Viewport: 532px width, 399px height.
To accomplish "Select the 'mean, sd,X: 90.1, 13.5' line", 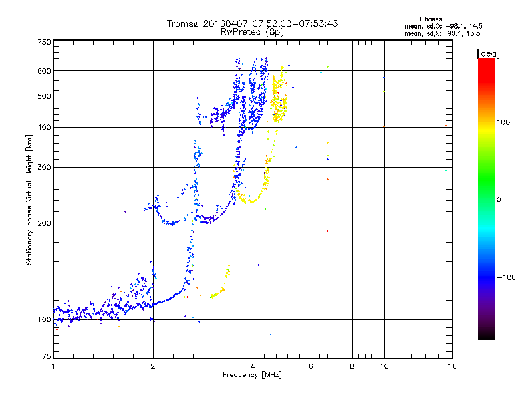I will 442,33.
